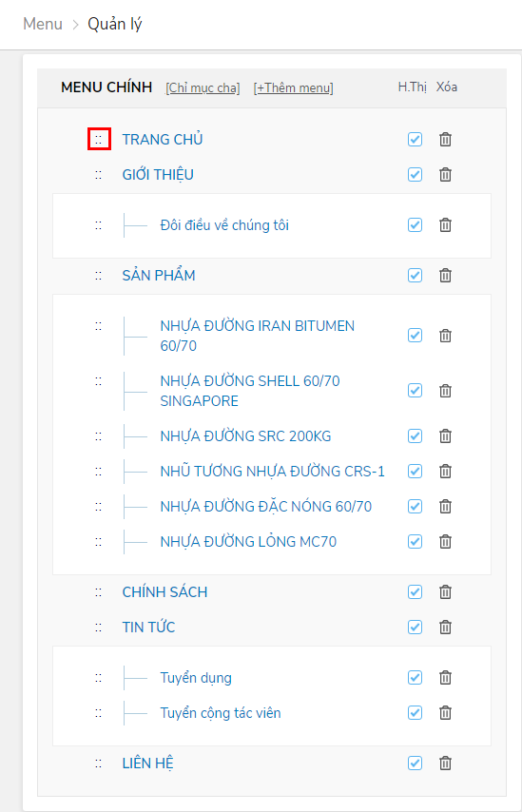Click trash icon beside NHỰA ĐƯỜNG SRC 200KG

[445, 436]
